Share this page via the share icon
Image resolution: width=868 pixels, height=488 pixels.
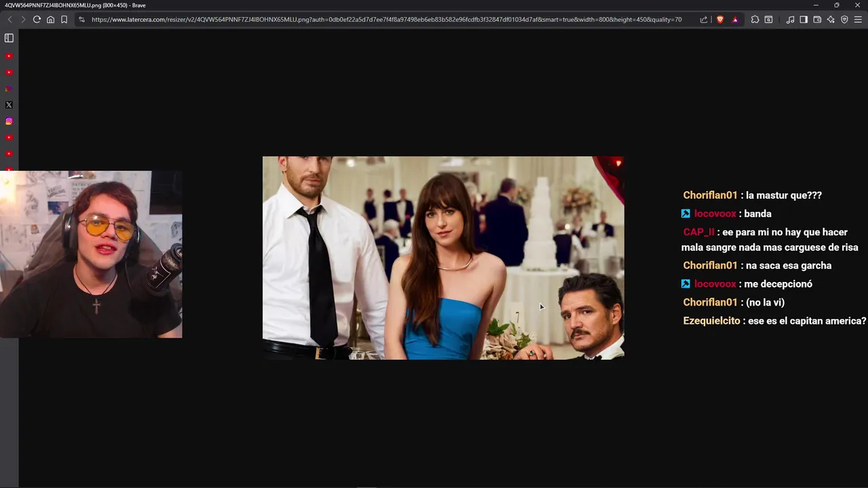(704, 20)
